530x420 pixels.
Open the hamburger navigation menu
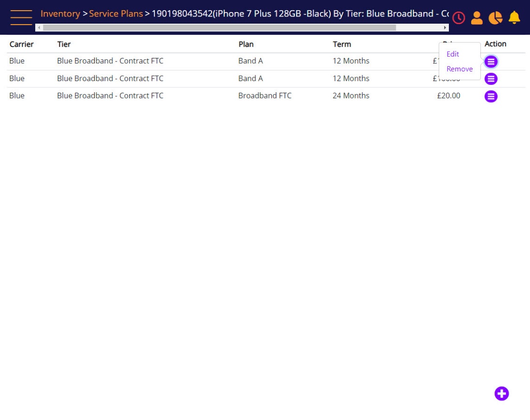[x=21, y=17]
